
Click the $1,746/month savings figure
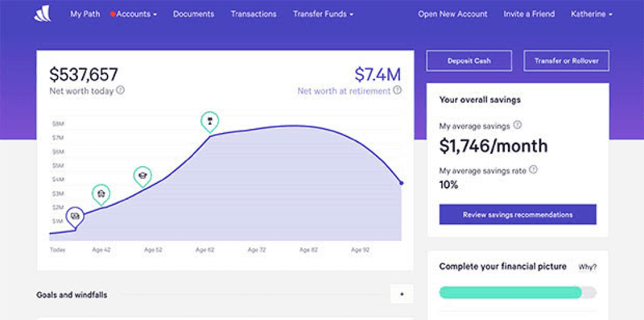tap(493, 146)
